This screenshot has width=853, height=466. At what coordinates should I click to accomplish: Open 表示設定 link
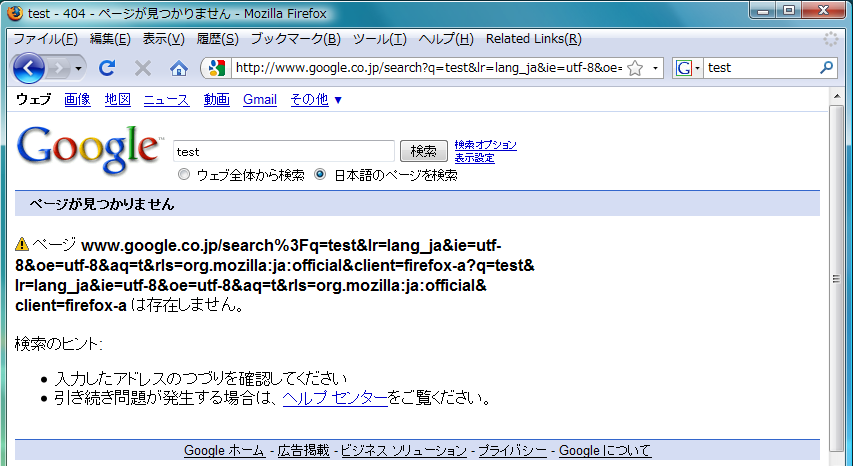475,158
